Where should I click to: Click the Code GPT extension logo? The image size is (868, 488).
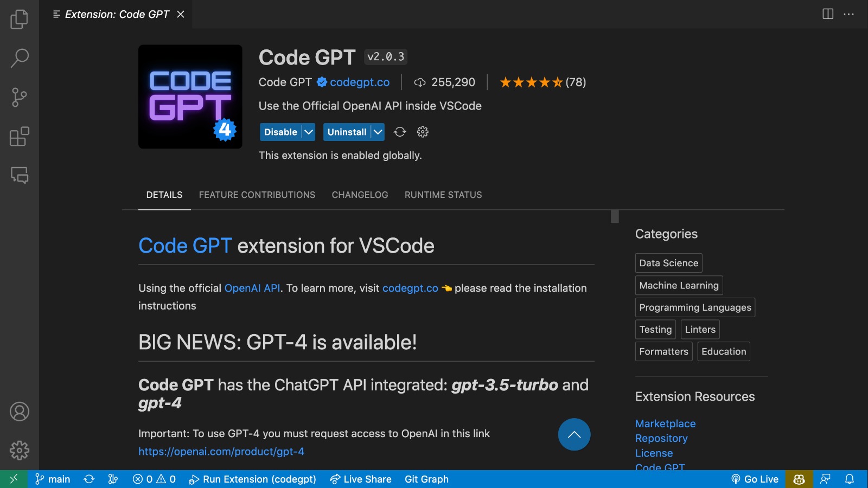click(190, 97)
